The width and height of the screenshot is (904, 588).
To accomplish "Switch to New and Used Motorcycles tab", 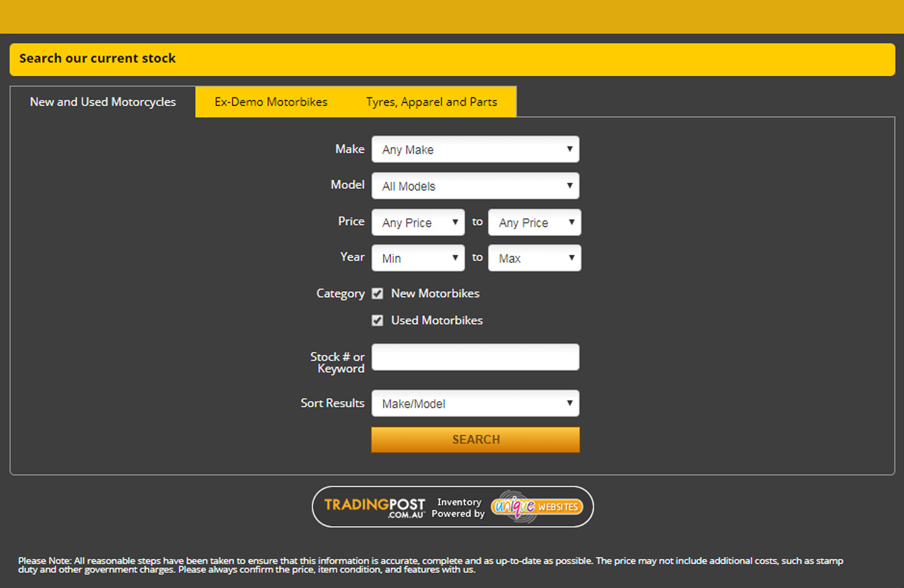I will click(103, 102).
